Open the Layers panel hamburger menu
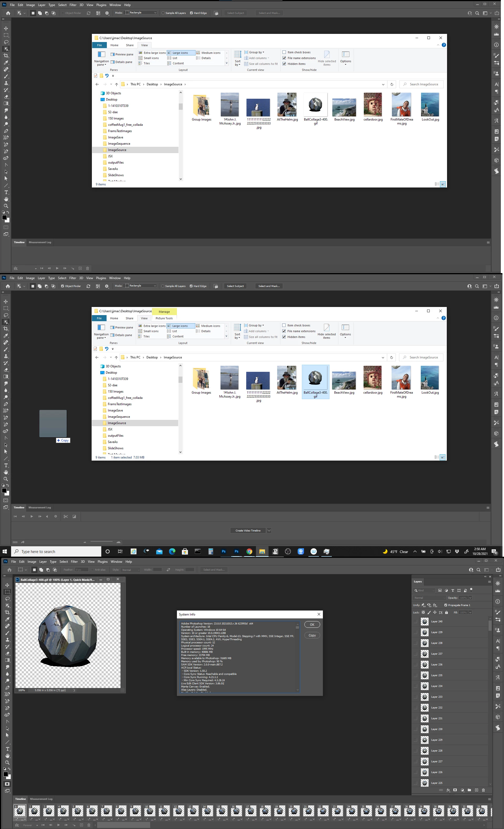Screen dimensions: 504x829 click(x=489, y=582)
